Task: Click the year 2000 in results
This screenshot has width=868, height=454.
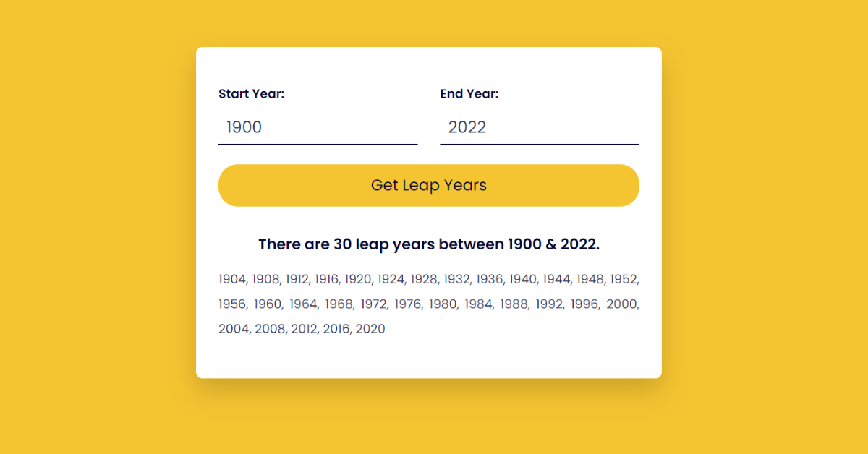Action: click(x=622, y=304)
